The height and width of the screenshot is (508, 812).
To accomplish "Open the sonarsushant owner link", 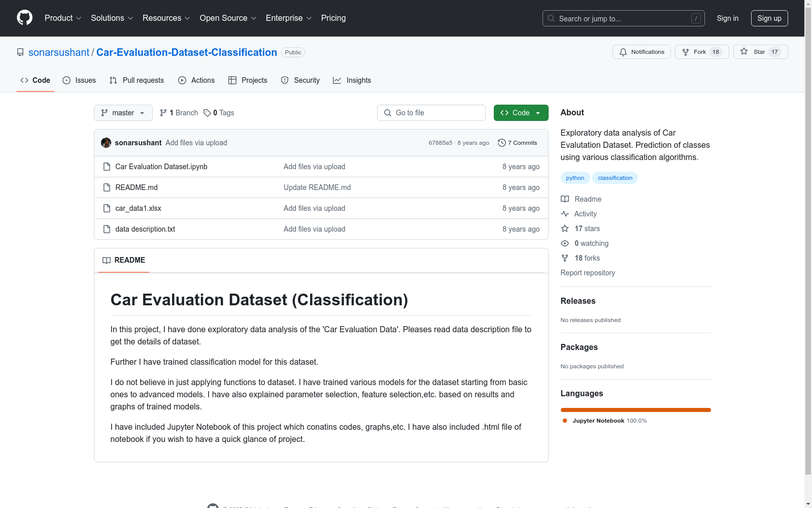I will pyautogui.click(x=59, y=52).
